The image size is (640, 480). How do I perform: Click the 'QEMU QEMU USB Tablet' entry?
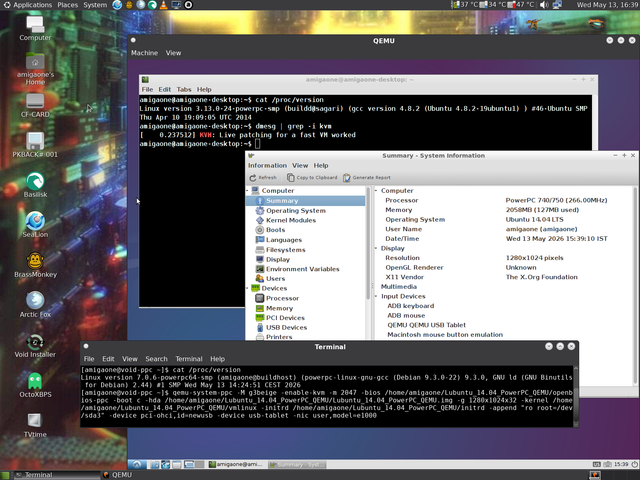pyautogui.click(x=427, y=325)
